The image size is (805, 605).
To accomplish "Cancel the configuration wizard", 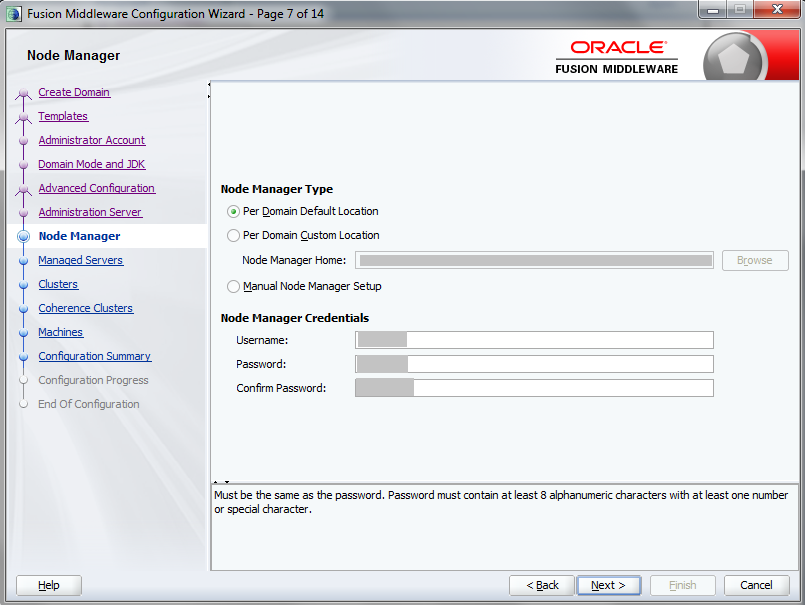I will (756, 585).
